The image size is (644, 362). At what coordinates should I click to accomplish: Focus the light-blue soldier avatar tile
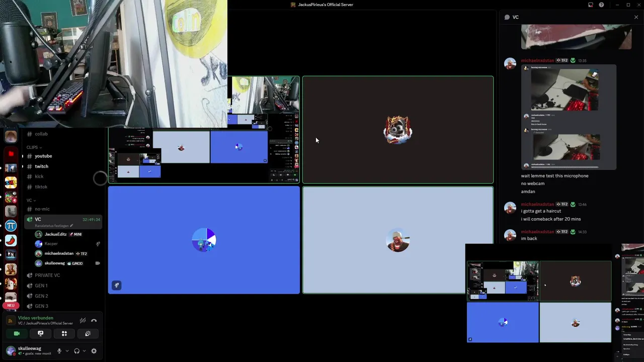pyautogui.click(x=398, y=240)
